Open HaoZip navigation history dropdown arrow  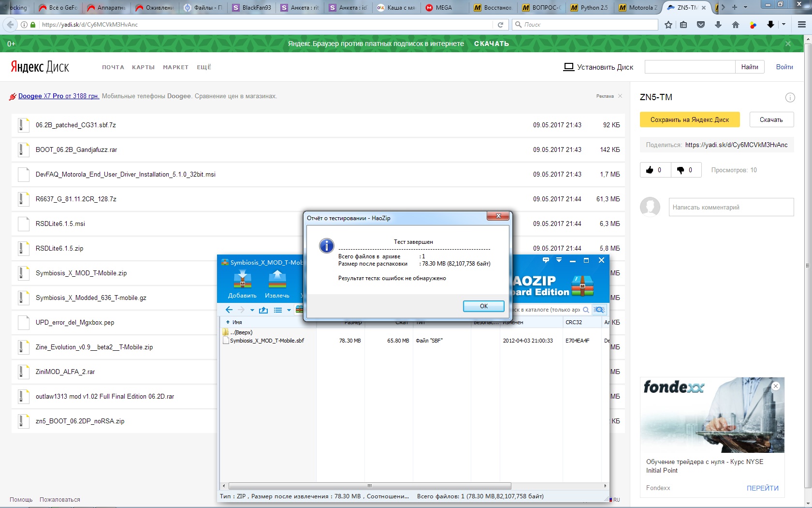[252, 310]
